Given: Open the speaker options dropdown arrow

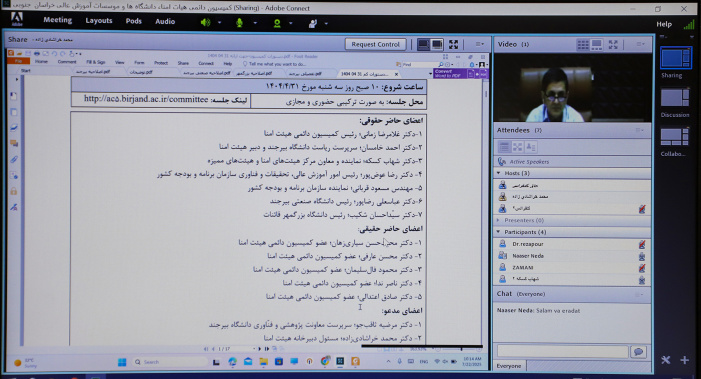Looking at the screenshot, I should point(220,23).
